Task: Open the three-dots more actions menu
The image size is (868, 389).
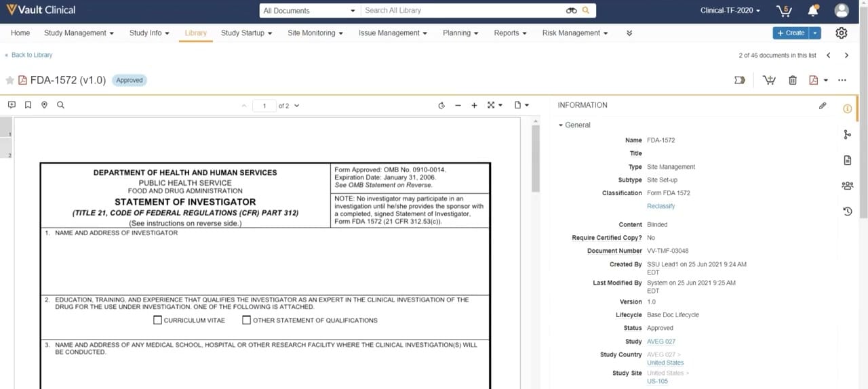Action: [x=842, y=80]
